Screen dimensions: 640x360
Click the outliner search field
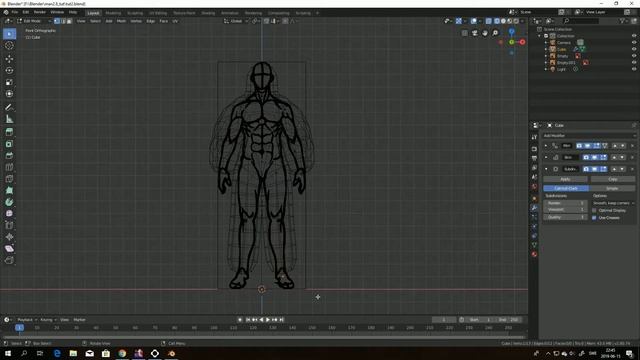pyautogui.click(x=581, y=20)
